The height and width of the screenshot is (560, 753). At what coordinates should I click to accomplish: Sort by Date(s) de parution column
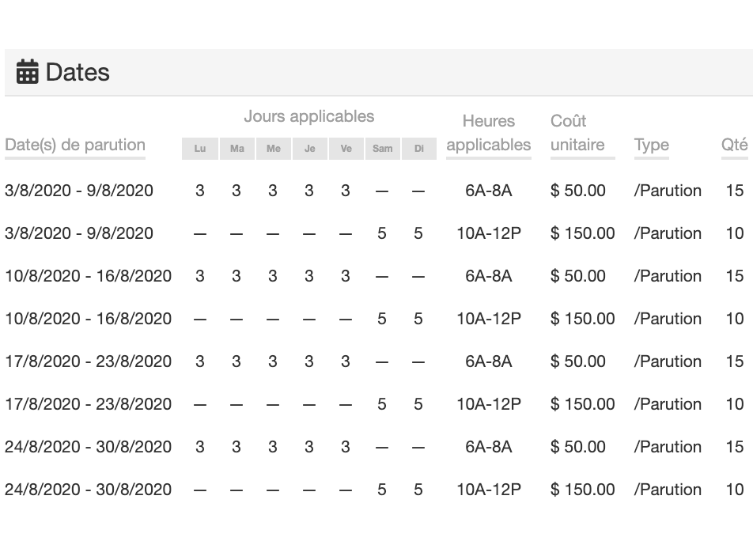click(x=75, y=145)
